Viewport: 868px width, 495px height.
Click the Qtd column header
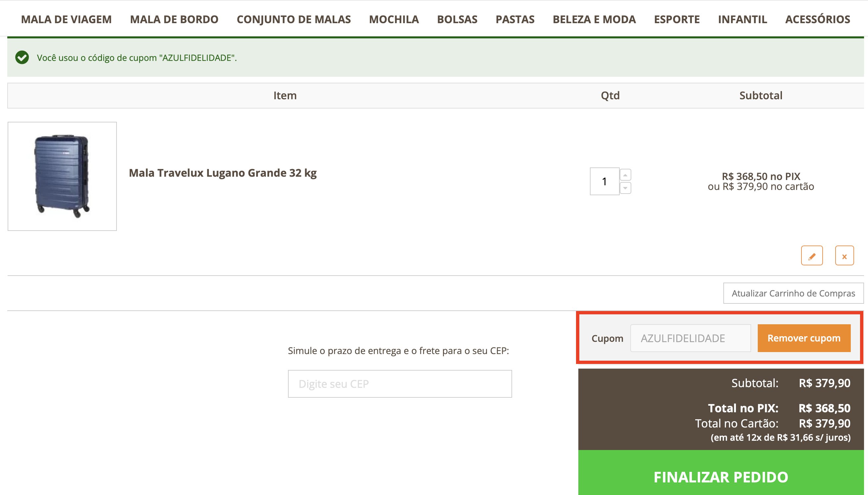pos(610,96)
